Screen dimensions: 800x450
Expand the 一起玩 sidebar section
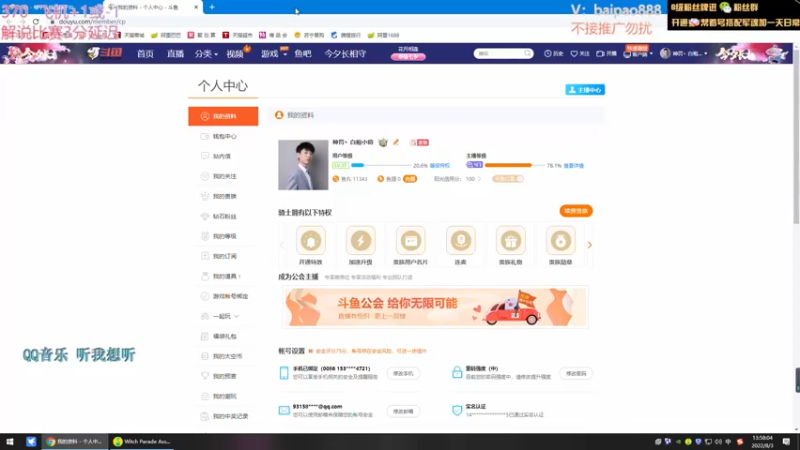click(x=223, y=316)
